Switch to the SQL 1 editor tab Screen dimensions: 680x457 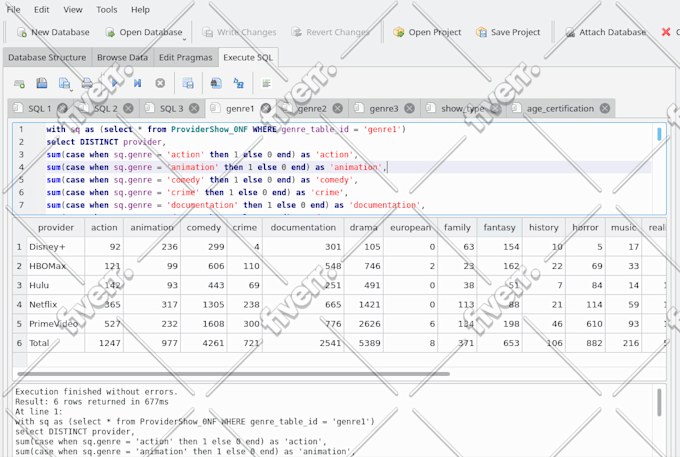coord(39,109)
